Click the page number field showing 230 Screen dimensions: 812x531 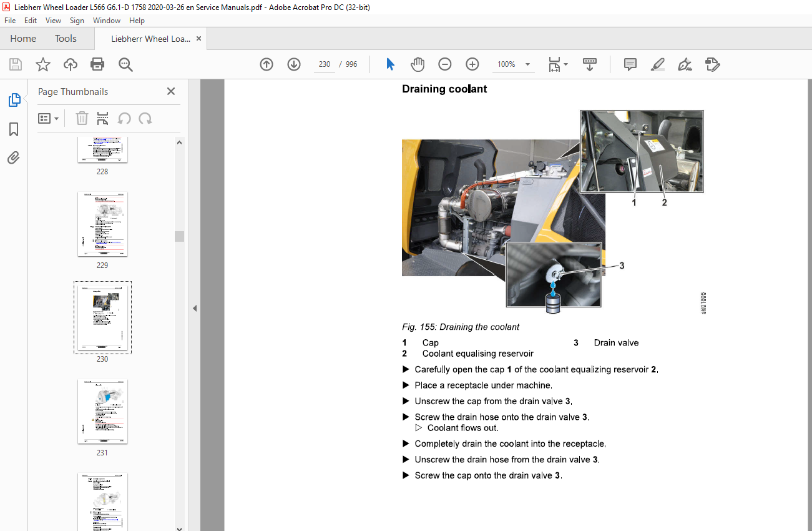pyautogui.click(x=324, y=64)
